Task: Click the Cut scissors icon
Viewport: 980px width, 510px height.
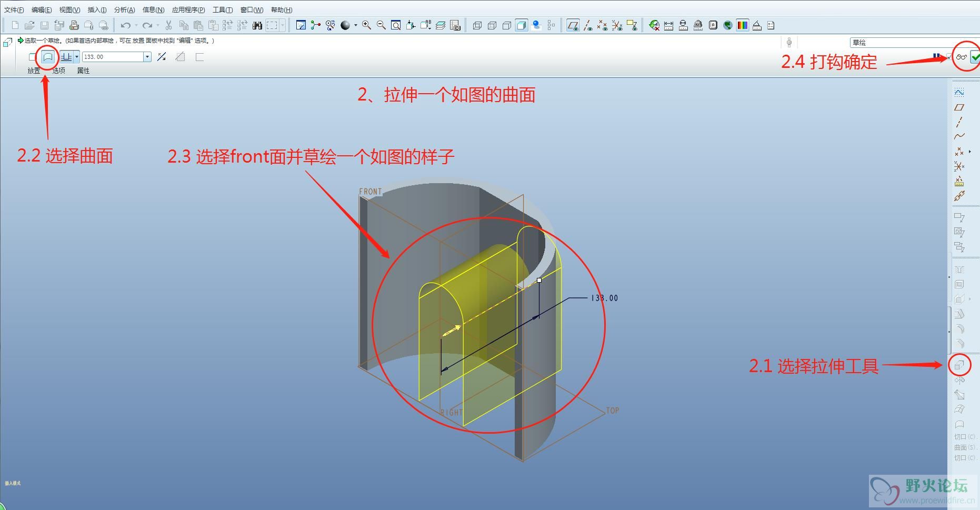Action: point(169,25)
